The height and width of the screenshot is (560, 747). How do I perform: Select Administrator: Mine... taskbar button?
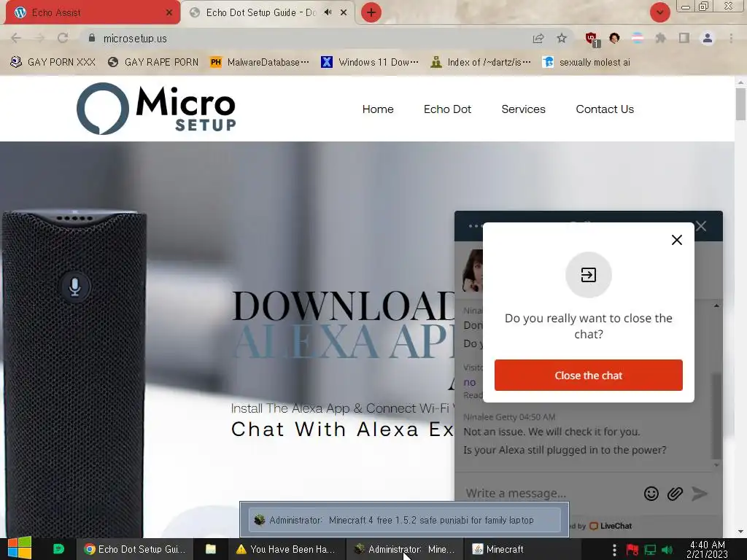point(404,549)
